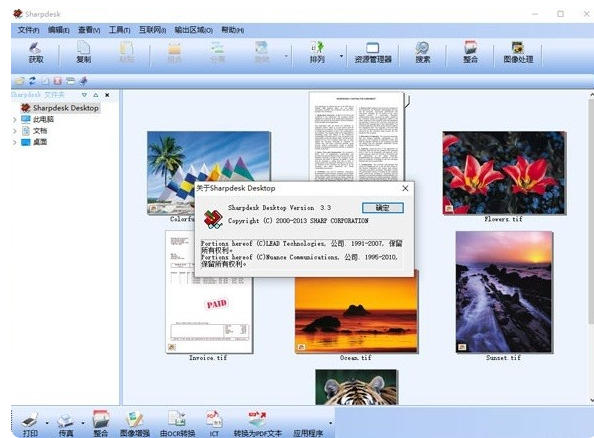
Task: Click the Invoice.tif file name label
Action: tap(208, 357)
